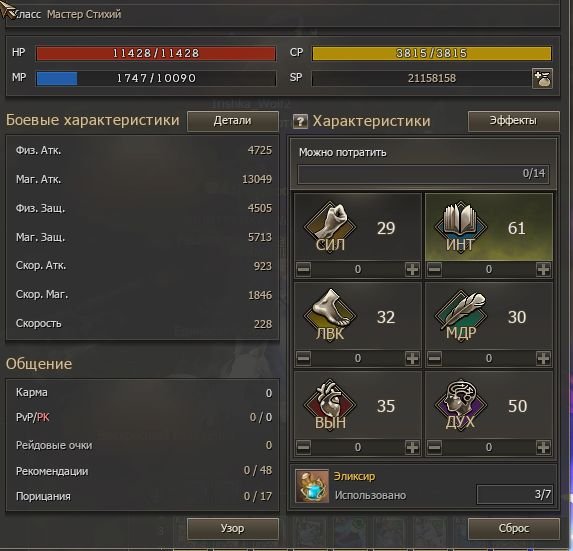This screenshot has height=551, width=573.
Task: Click the Эликсир potion icon
Action: click(x=312, y=486)
